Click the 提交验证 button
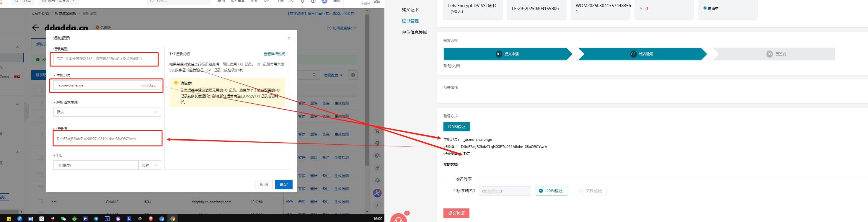868x222 pixels. coord(456,213)
